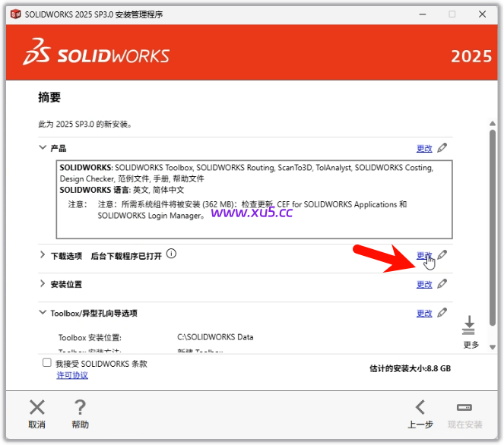Expand the 安装位置 section
This screenshot has width=504, height=445.
pyautogui.click(x=43, y=284)
